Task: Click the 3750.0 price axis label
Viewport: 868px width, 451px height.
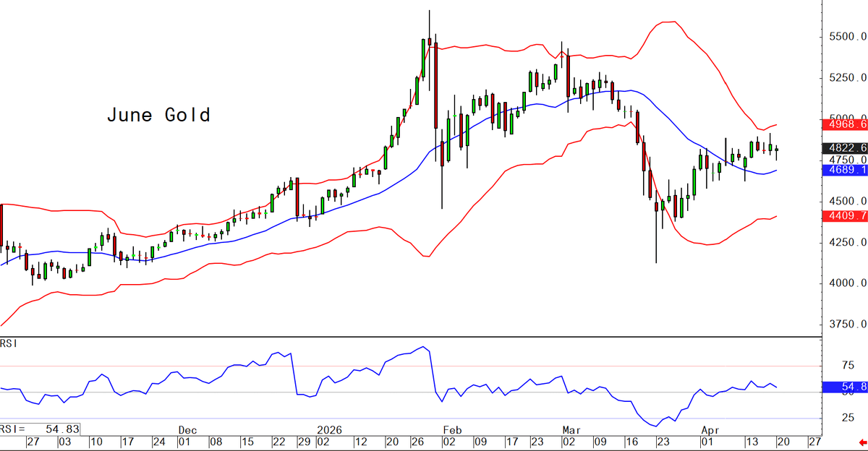Action: coord(848,325)
